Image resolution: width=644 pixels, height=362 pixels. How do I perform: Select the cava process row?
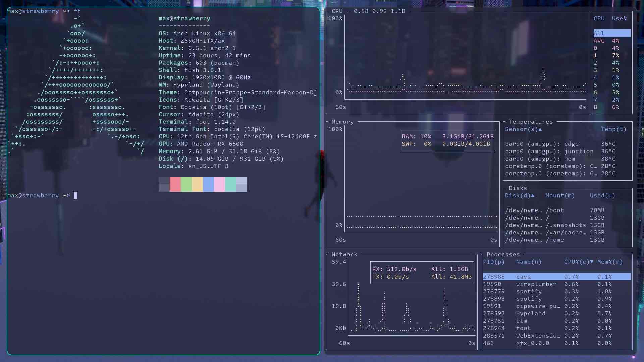coord(556,277)
